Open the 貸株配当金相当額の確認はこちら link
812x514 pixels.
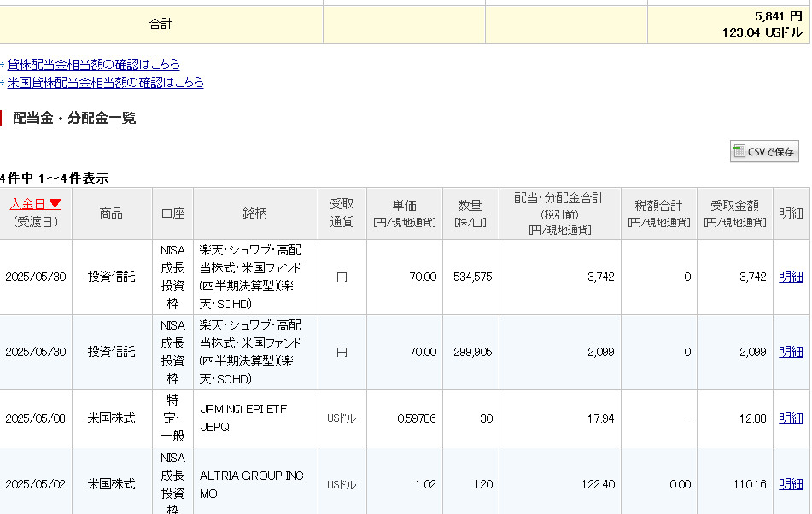tap(93, 64)
